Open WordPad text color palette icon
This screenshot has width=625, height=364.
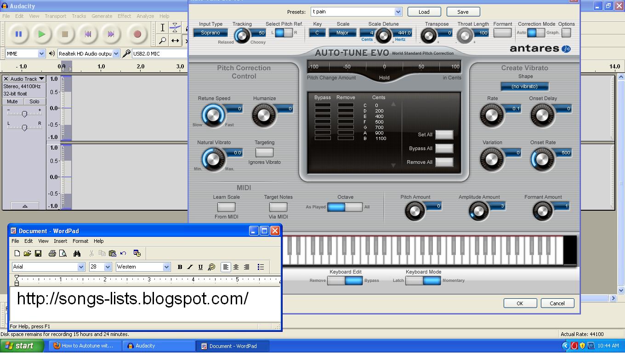211,267
